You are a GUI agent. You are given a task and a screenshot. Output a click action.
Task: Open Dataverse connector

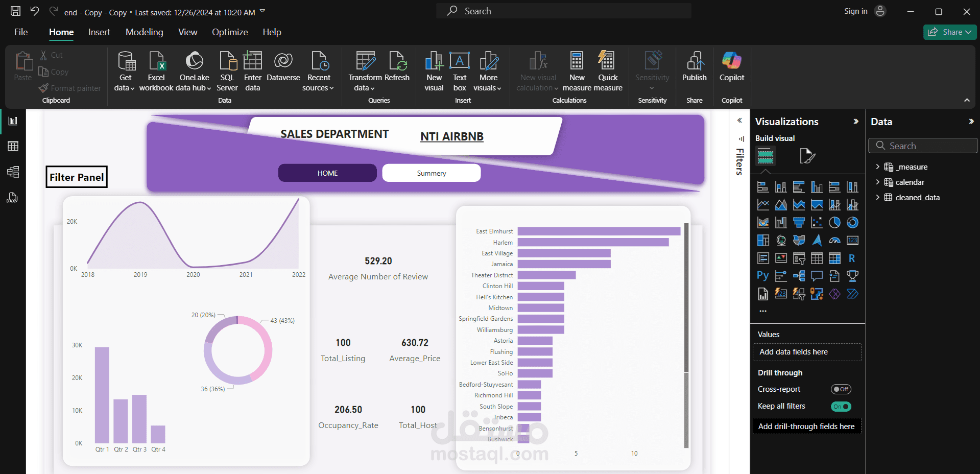click(283, 66)
